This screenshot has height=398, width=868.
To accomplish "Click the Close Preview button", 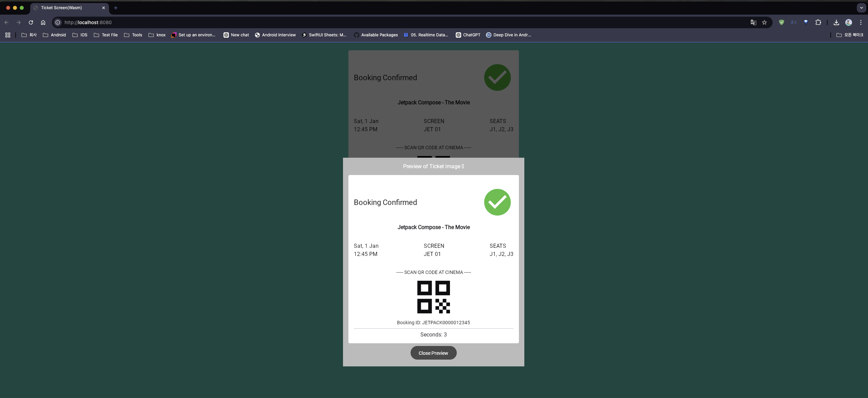I will coord(433,353).
